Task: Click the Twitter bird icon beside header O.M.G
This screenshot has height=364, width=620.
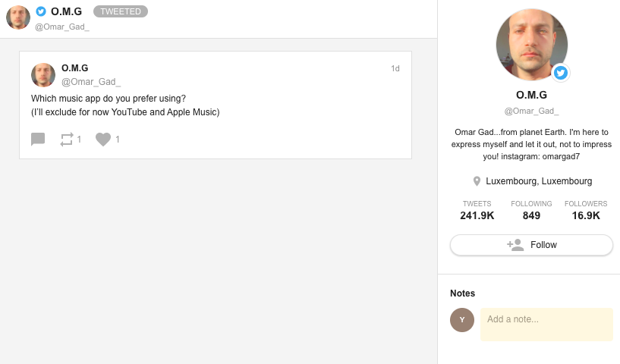Action: [x=41, y=11]
